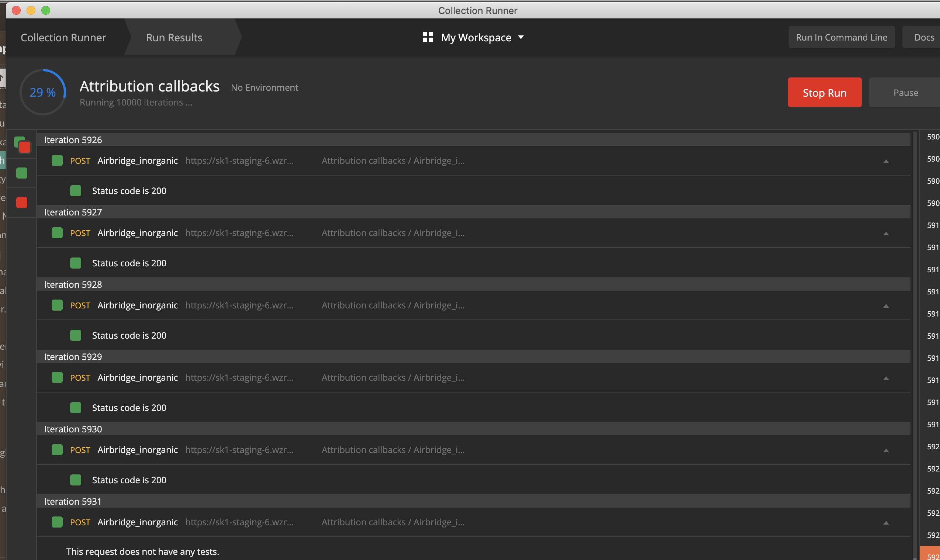The image size is (940, 560).
Task: Toggle the failed-results red square filter
Action: (x=21, y=202)
